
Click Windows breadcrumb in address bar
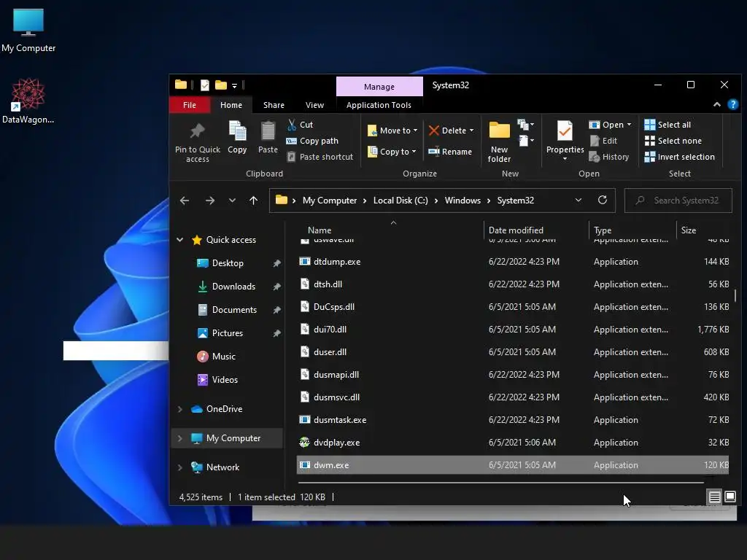pyautogui.click(x=462, y=201)
